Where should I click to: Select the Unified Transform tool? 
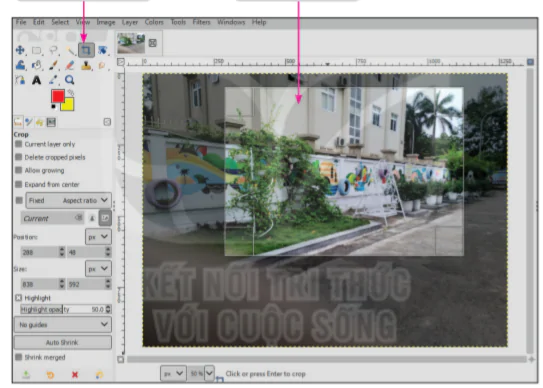pos(102,50)
